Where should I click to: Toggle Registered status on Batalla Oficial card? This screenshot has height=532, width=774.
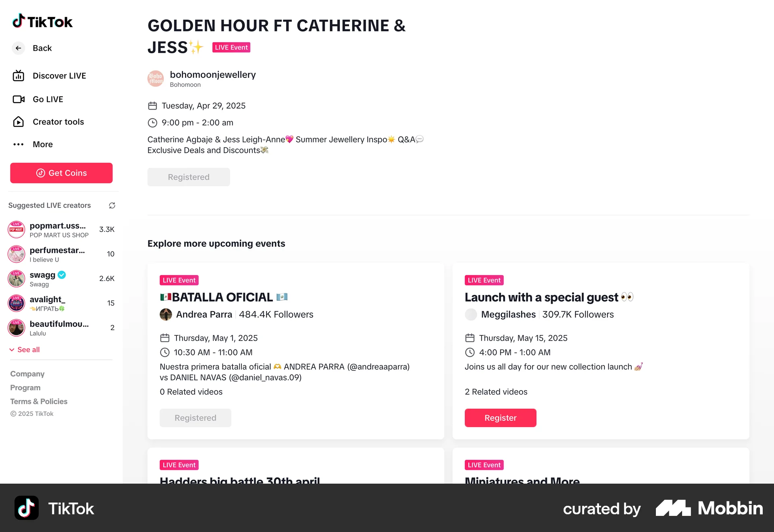pyautogui.click(x=196, y=418)
